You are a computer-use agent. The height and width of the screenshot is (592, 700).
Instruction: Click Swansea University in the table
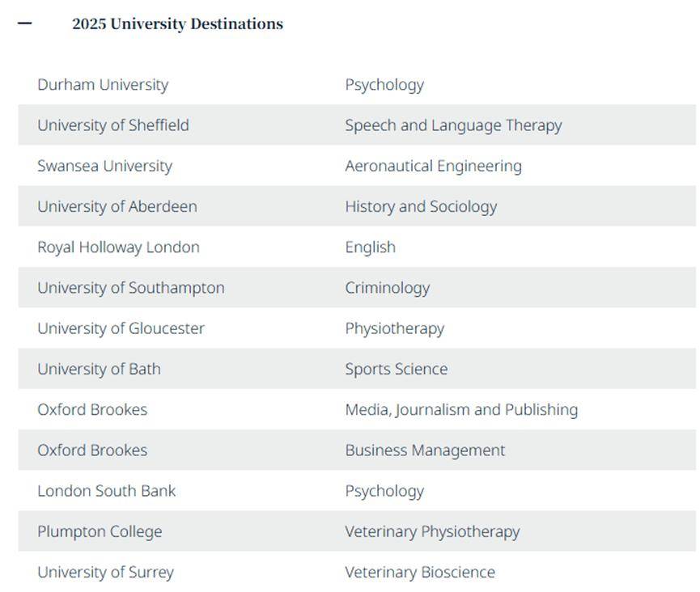click(105, 166)
